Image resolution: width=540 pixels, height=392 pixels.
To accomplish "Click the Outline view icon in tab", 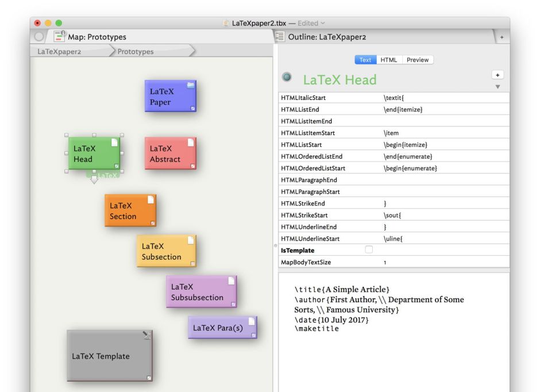I will [280, 37].
